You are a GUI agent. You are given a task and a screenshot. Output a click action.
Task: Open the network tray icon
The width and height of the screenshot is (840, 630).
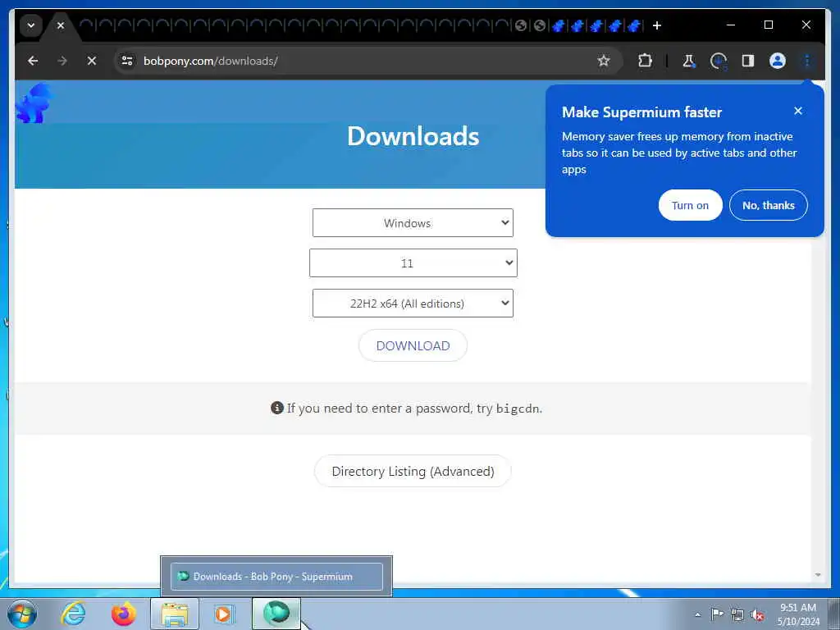click(x=737, y=614)
